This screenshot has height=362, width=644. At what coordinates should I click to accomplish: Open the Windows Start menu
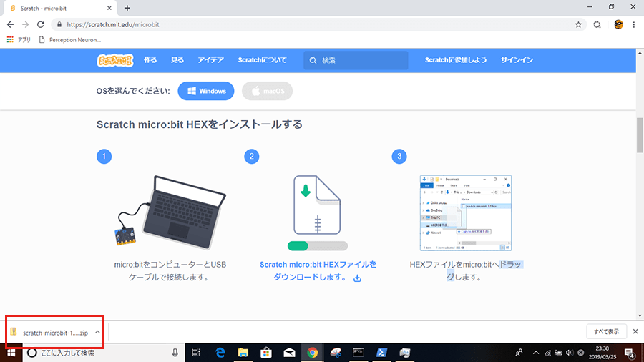11,353
